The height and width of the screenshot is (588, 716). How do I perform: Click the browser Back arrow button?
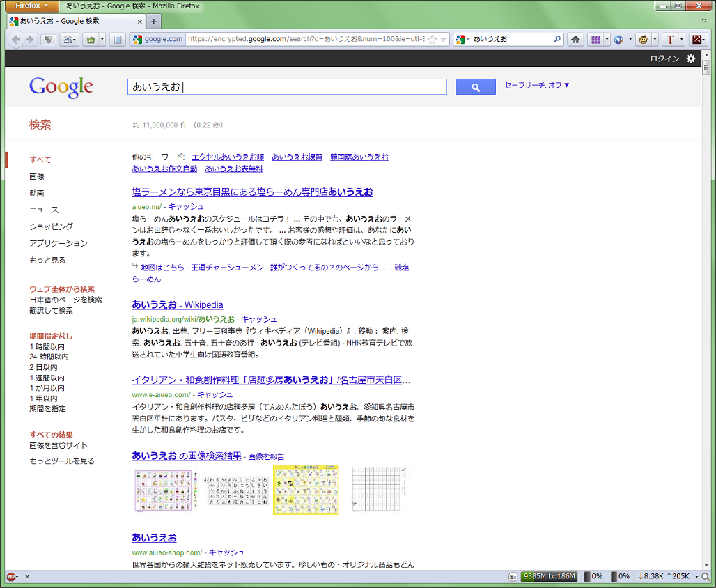pyautogui.click(x=16, y=40)
